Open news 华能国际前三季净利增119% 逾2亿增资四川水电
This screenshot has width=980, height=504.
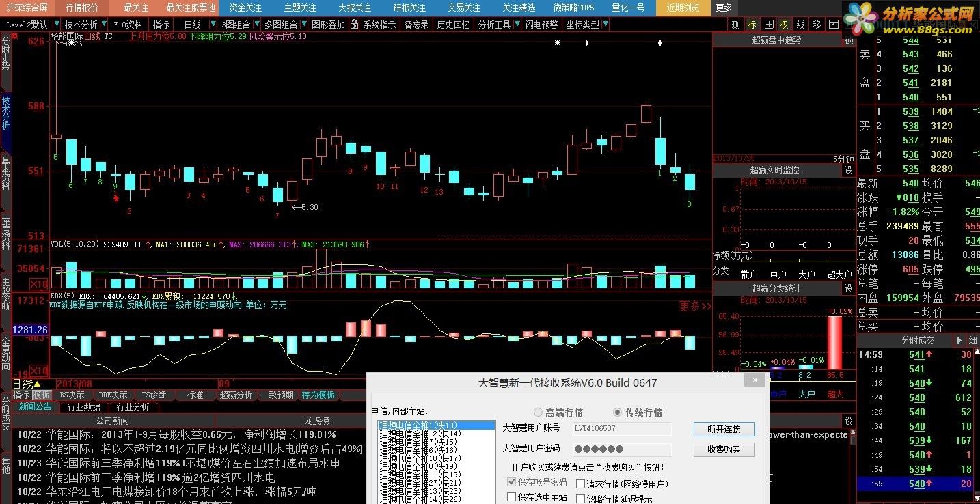point(146,477)
